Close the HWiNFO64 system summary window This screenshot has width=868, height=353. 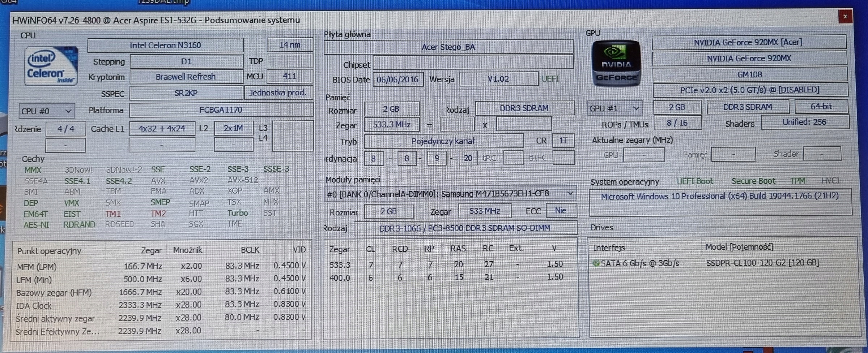(x=845, y=17)
